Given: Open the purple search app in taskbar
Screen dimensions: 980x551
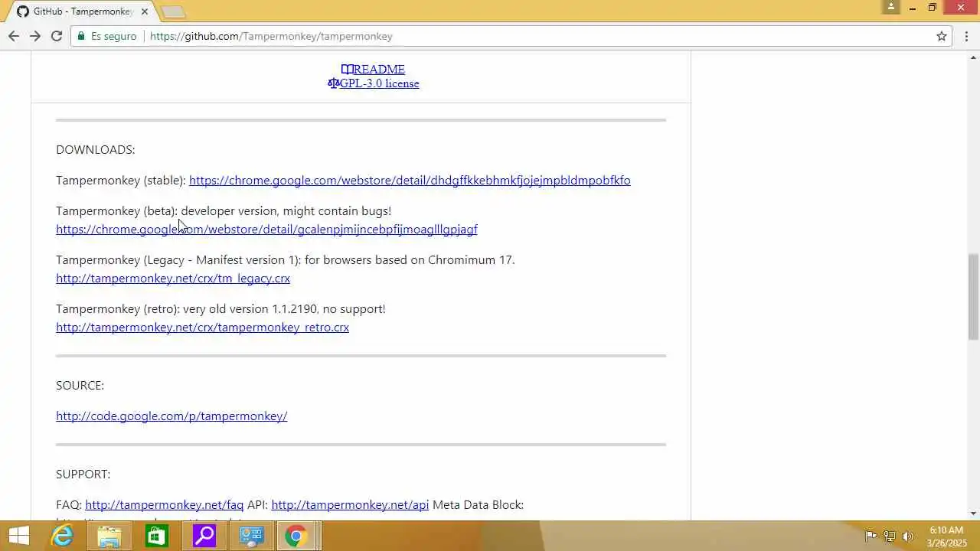Looking at the screenshot, I should [x=204, y=536].
